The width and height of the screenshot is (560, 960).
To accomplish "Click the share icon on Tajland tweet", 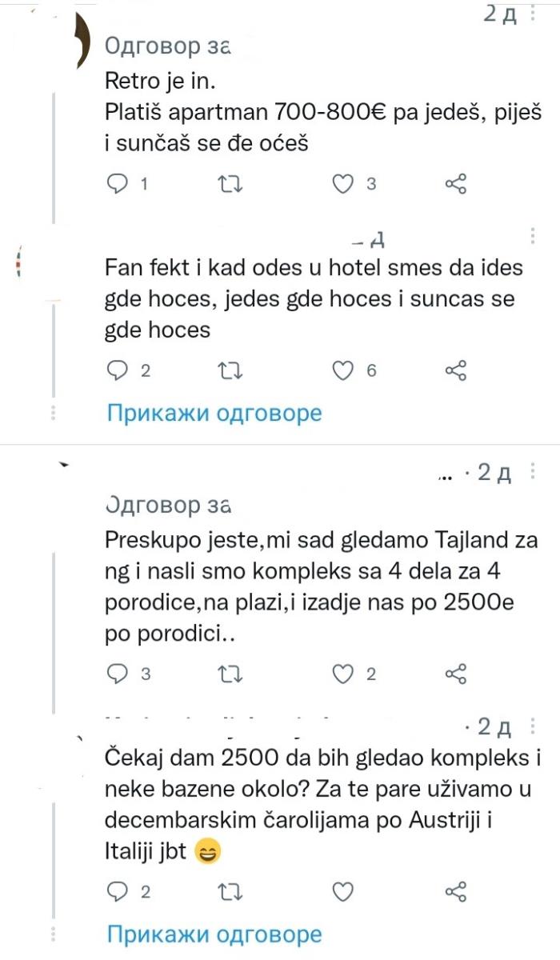I will pos(457,674).
